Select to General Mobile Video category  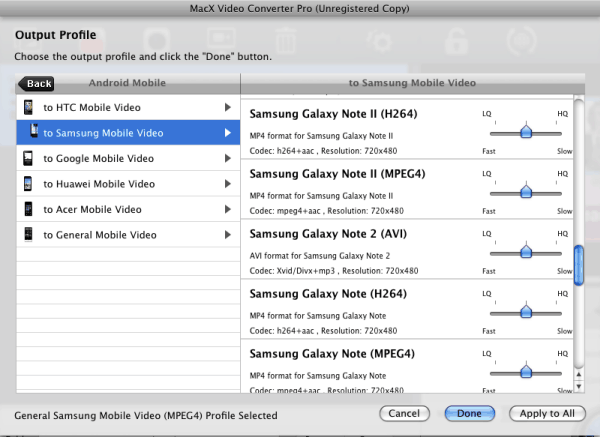pos(128,235)
